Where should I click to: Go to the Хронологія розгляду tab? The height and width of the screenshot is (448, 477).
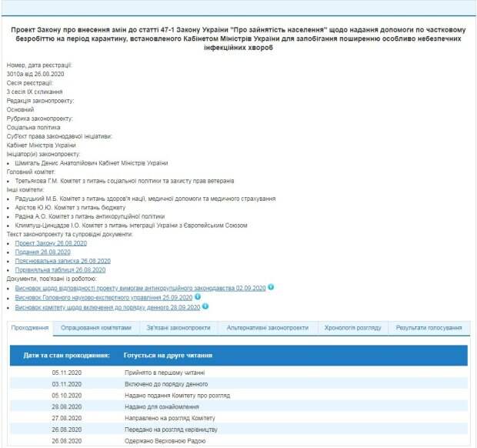tap(352, 328)
